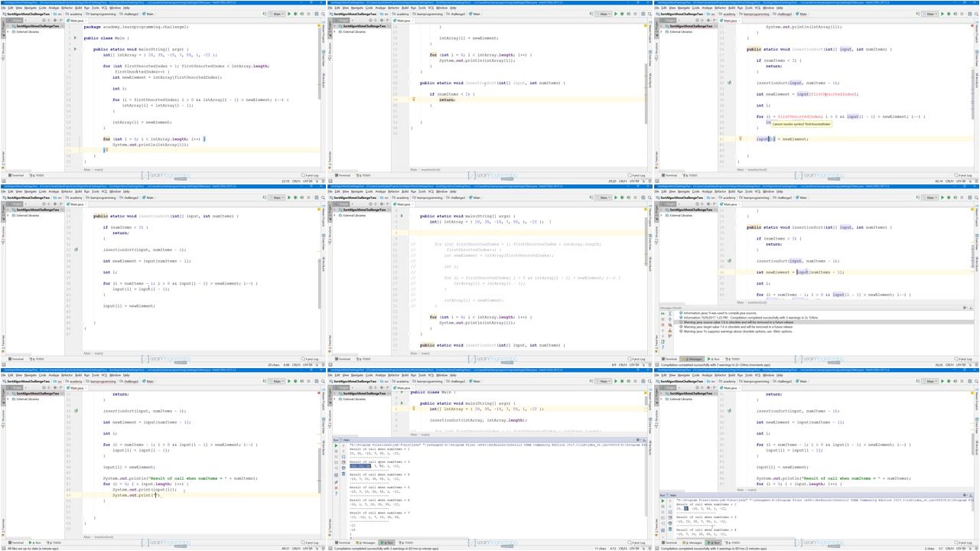980x551 pixels.
Task: Package-declaration frame: click Collapse All in Project panel header
Action: click(49, 20)
